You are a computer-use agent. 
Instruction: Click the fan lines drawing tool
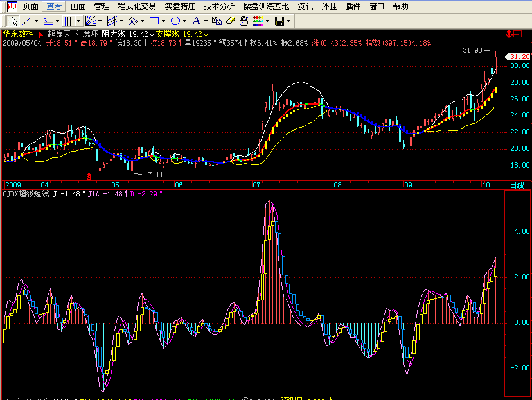pos(91,21)
